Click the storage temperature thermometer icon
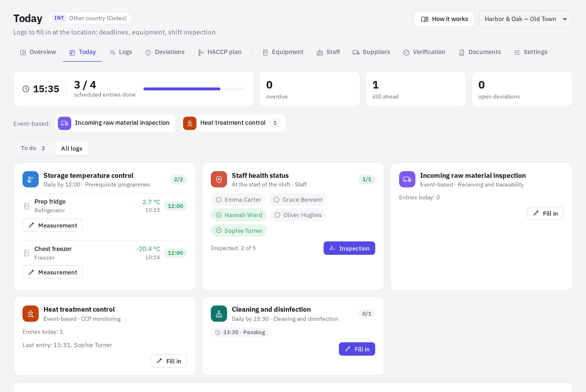 coord(31,179)
